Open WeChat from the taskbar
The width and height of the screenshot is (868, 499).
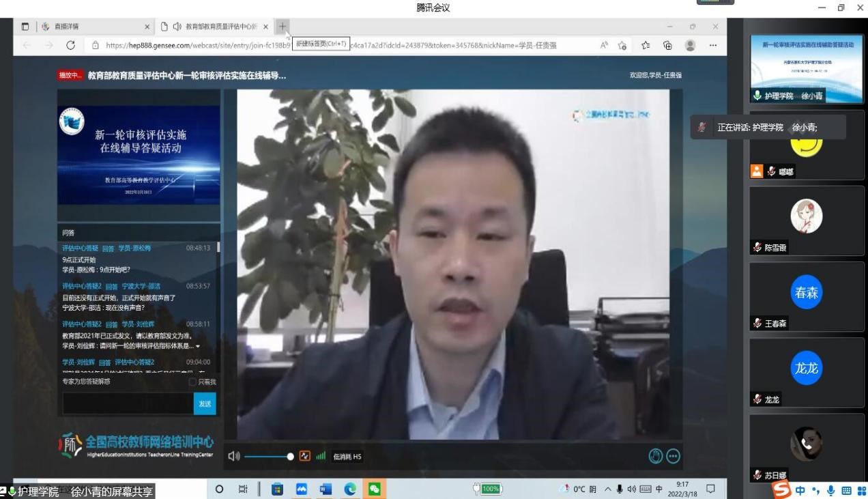click(x=374, y=489)
